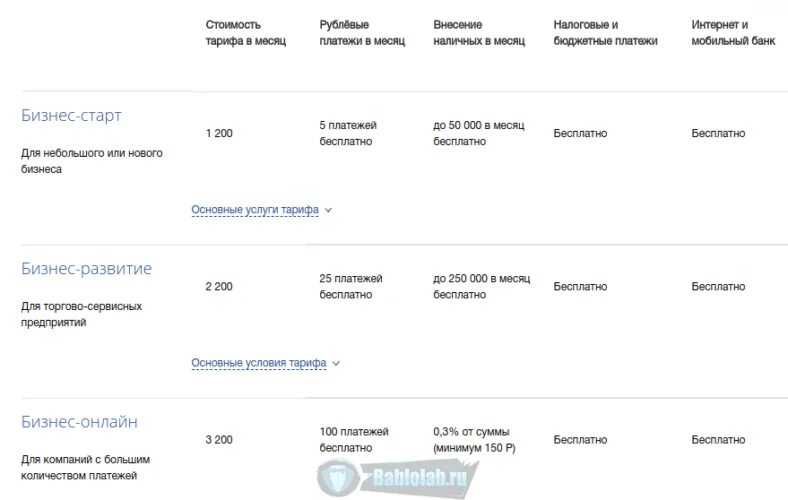Click the до 50 000 в месяц cell
The height and width of the screenshot is (500, 788).
pos(479,133)
